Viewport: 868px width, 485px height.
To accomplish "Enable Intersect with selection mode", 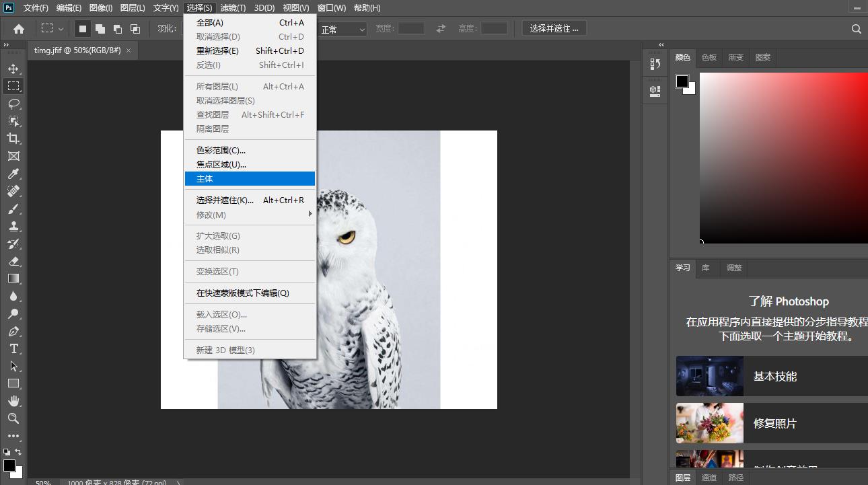I will [x=135, y=28].
